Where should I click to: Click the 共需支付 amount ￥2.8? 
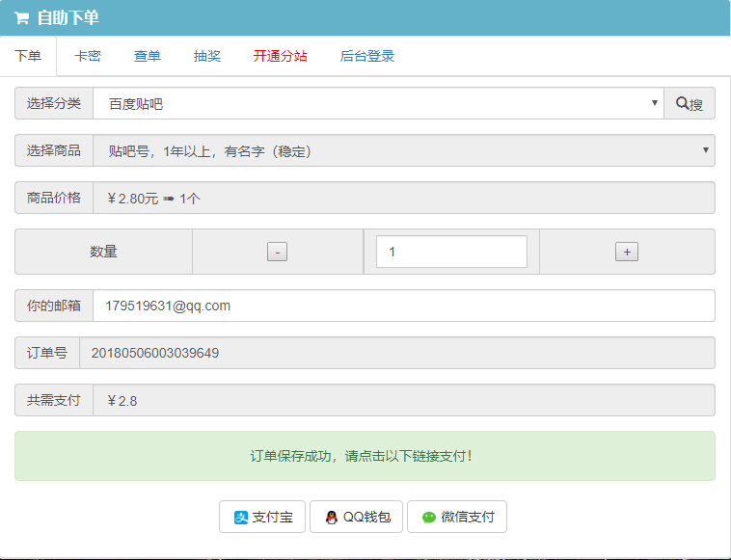[x=122, y=401]
